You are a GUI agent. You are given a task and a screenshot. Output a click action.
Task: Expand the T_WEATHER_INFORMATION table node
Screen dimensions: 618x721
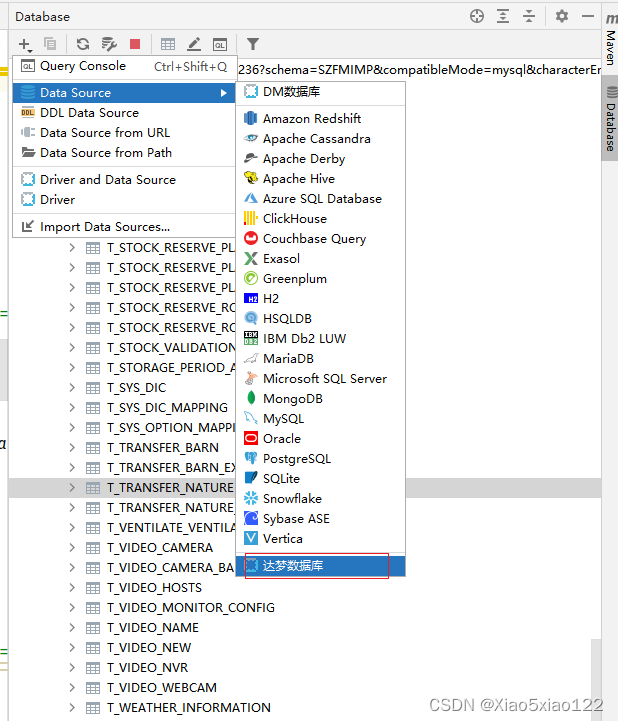[x=72, y=708]
